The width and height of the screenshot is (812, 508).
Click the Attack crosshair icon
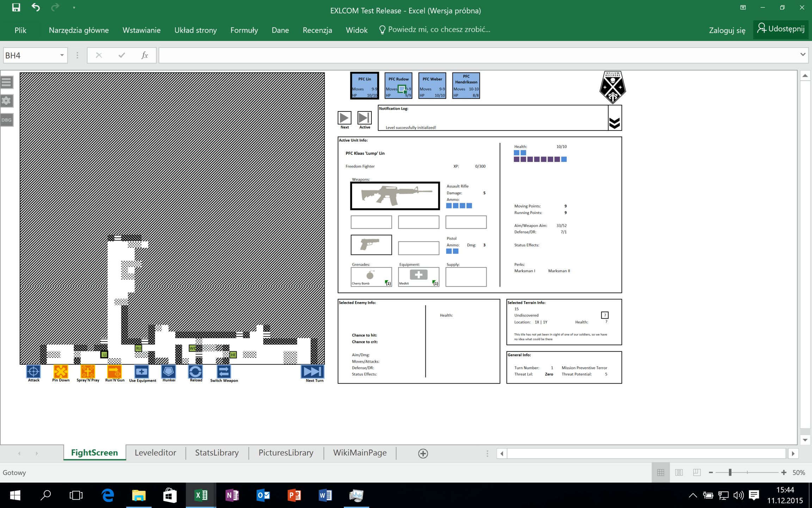(33, 371)
